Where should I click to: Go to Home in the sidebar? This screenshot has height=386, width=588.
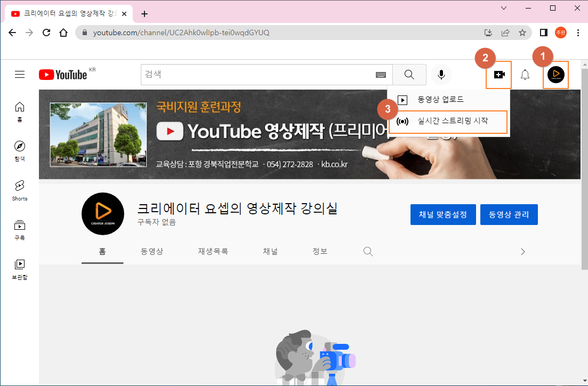coord(20,112)
